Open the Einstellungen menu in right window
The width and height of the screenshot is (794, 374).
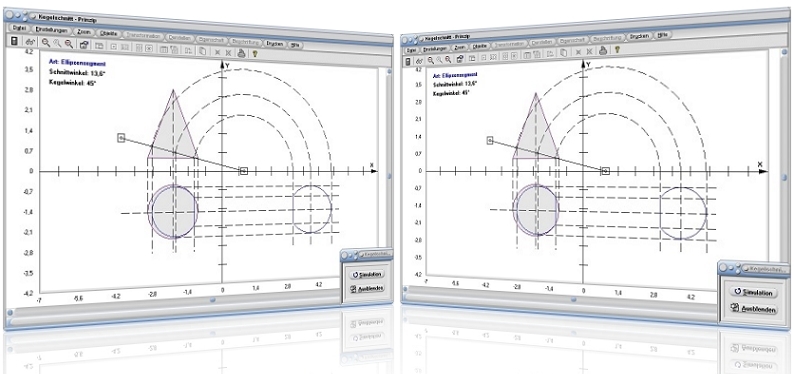pos(435,49)
